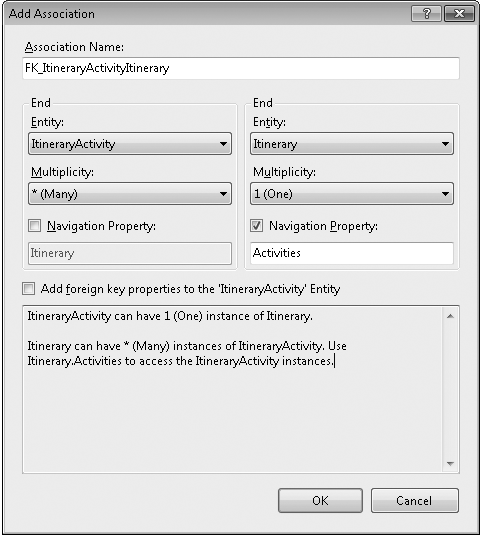This screenshot has height=537, width=482.
Task: Click the Cancel button
Action: coord(415,501)
